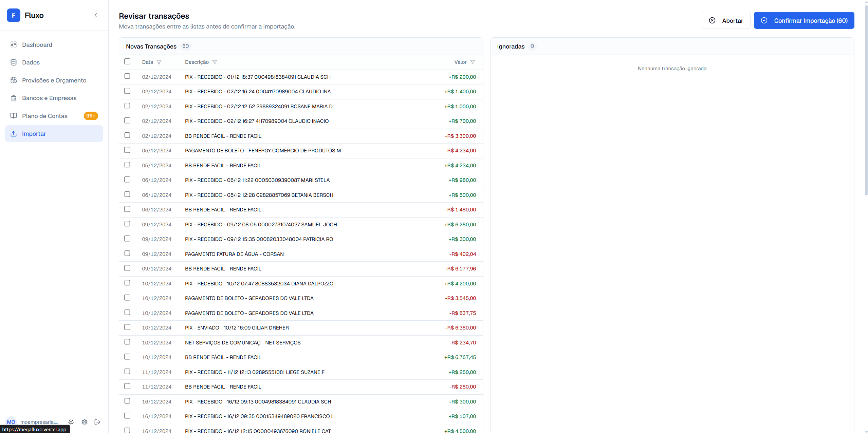This screenshot has height=433, width=868.
Task: Check the MARI STELA row
Action: (127, 180)
